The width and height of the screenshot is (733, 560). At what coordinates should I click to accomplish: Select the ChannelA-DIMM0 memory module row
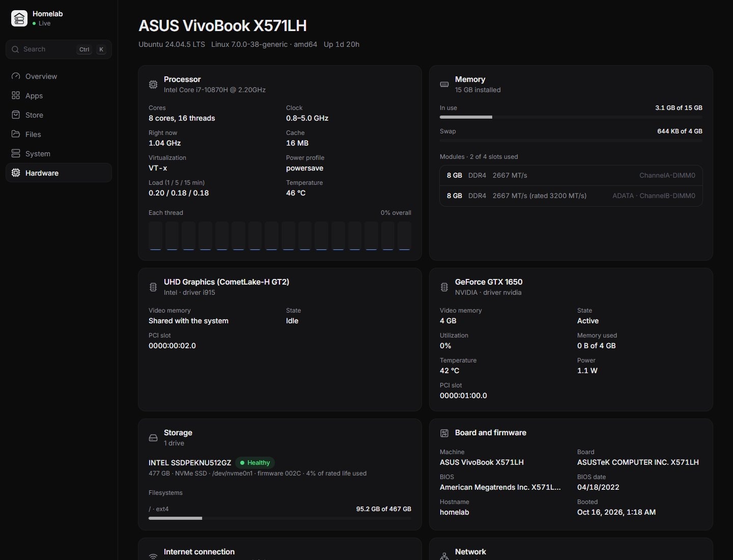tap(571, 176)
